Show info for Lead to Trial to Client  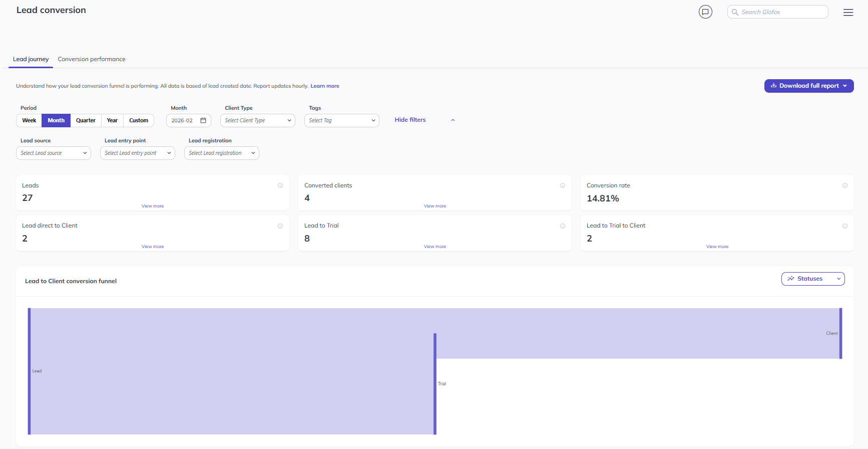point(845,226)
